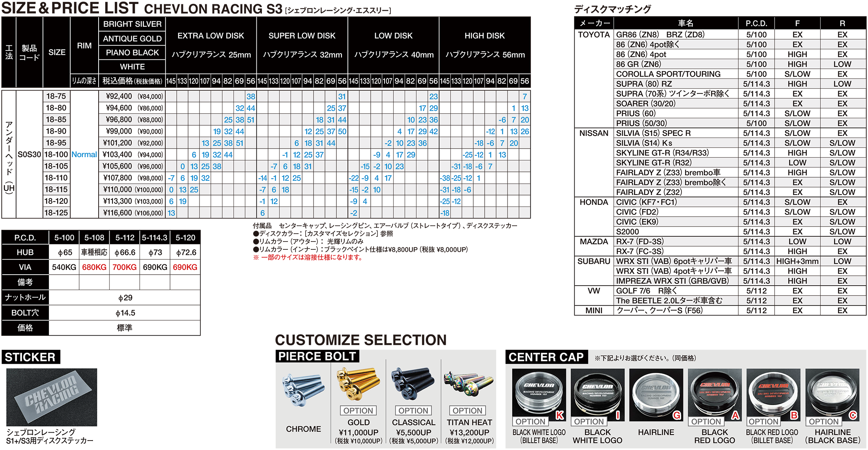The height and width of the screenshot is (450, 868).
Task: Select the Chrome pierce bolt image
Action: [303, 390]
